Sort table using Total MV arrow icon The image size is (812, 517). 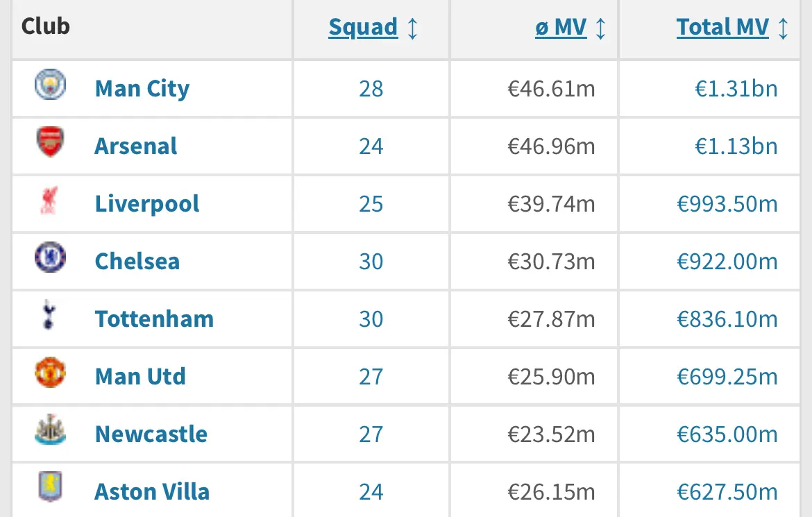coord(784,28)
